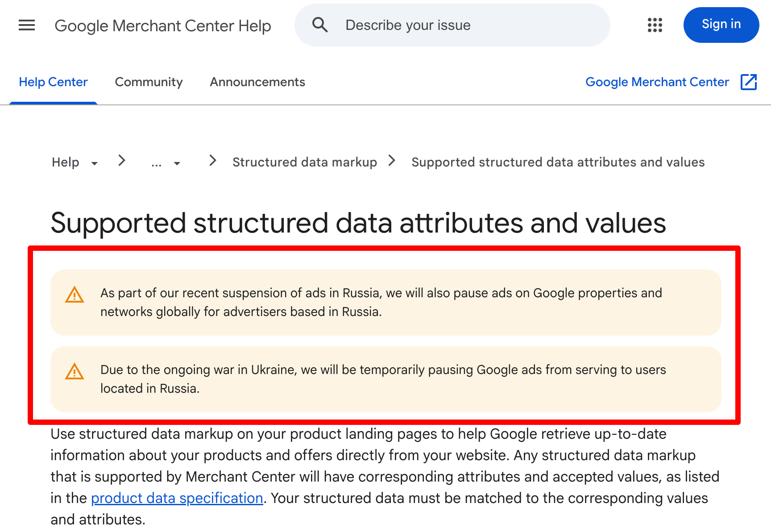Focus the Describe your issue search field
Screen dimensions: 771x532
pyautogui.click(x=452, y=25)
